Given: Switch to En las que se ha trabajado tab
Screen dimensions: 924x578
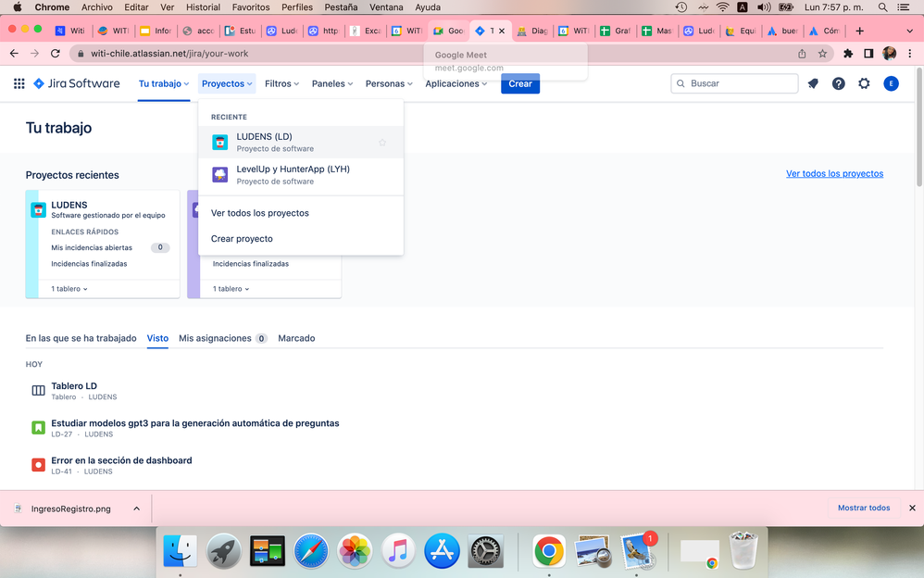Looking at the screenshot, I should point(81,338).
